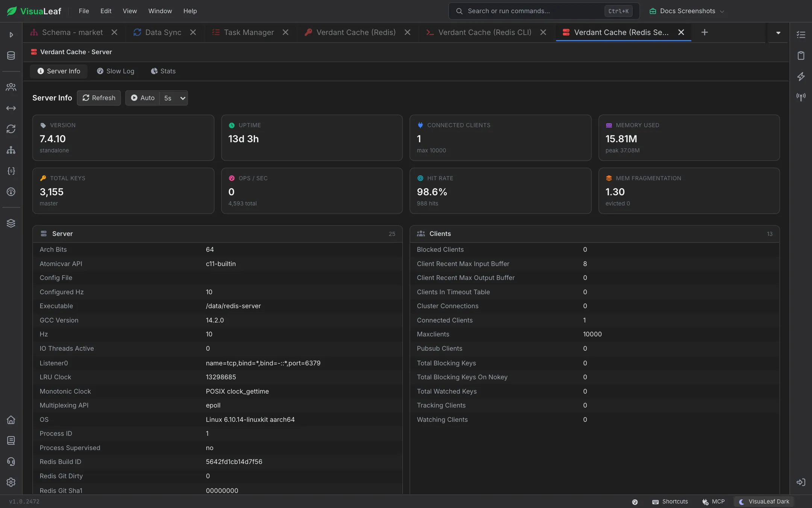Close the Schema - market tab
812x508 pixels.
pyautogui.click(x=114, y=32)
